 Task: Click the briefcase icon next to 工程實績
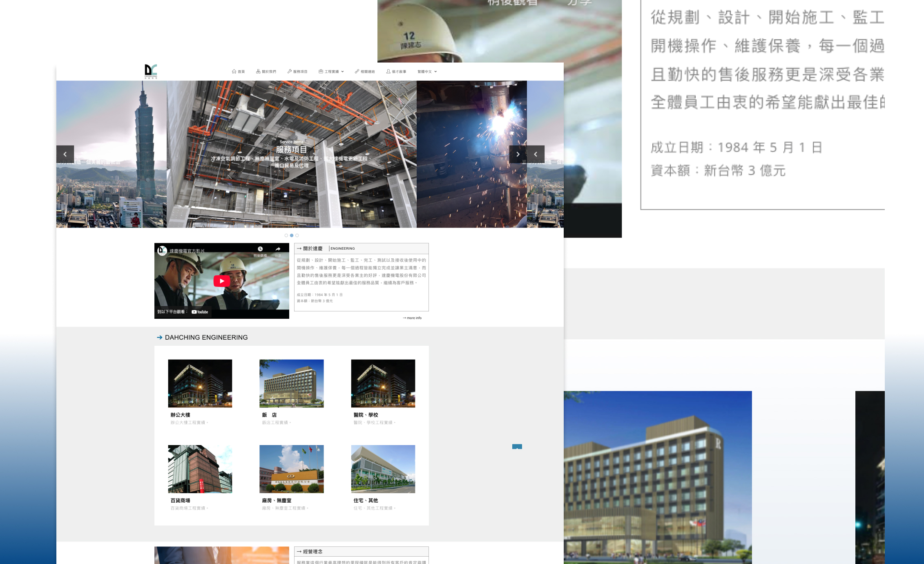(321, 72)
